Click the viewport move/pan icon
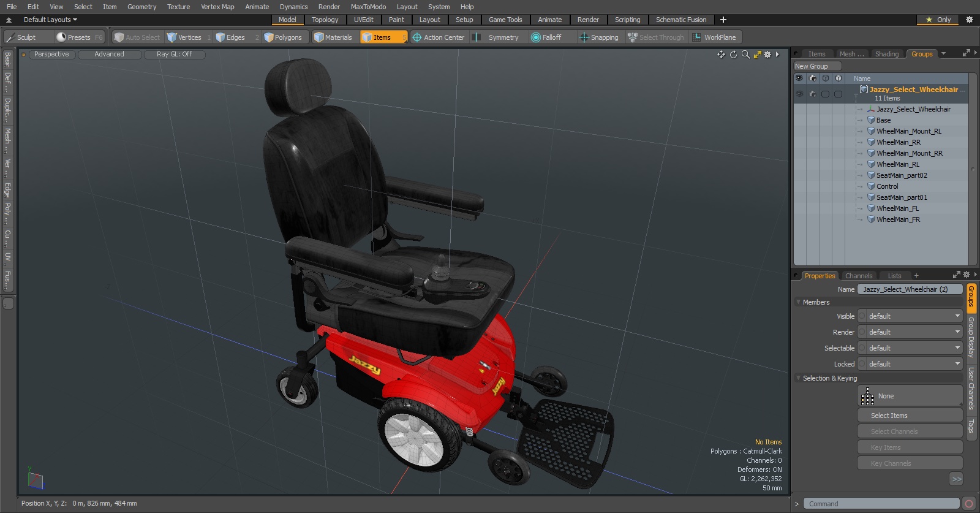The height and width of the screenshot is (513, 980). pos(721,55)
